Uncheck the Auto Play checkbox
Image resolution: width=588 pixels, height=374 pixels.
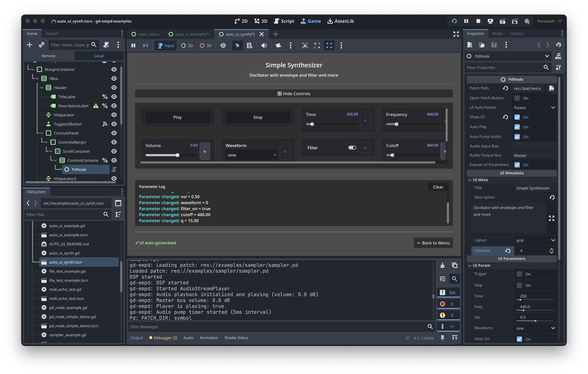click(517, 127)
